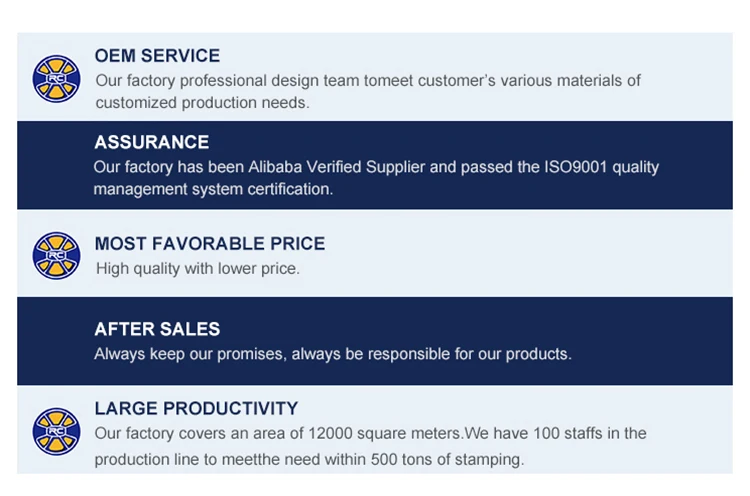Open the MOST FAVORABLE PRICE heading
This screenshot has height=496, width=750.
[x=209, y=244]
